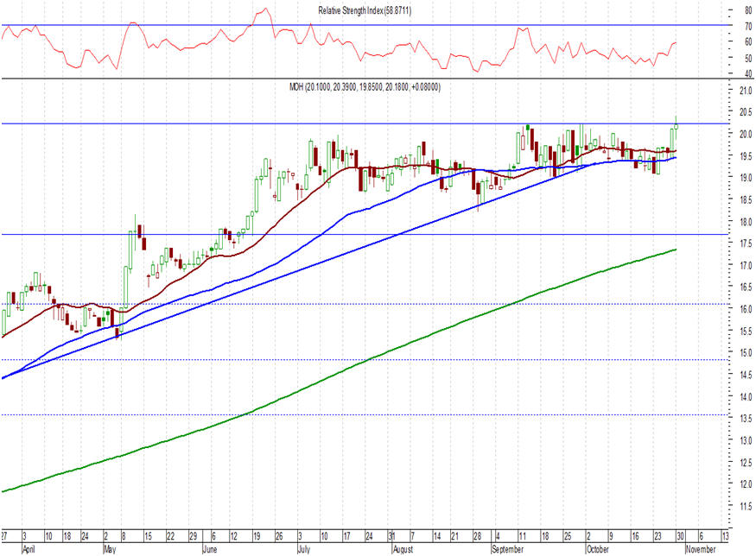Click the 17.0 price axis label

click(x=746, y=265)
